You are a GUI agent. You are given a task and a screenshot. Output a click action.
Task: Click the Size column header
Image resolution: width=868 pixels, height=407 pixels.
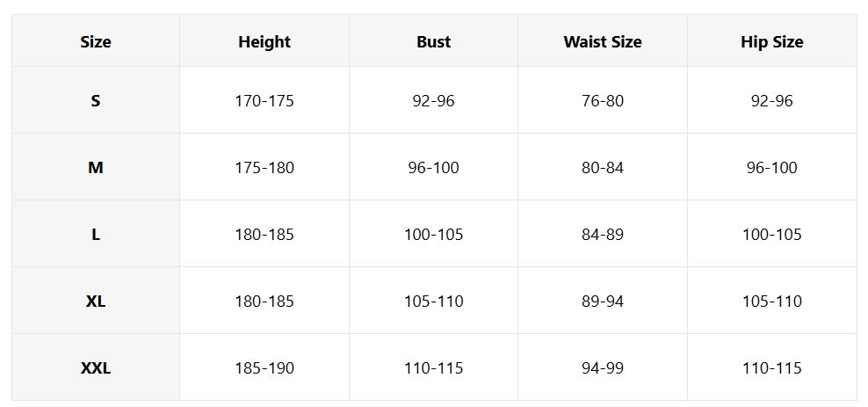tap(95, 41)
